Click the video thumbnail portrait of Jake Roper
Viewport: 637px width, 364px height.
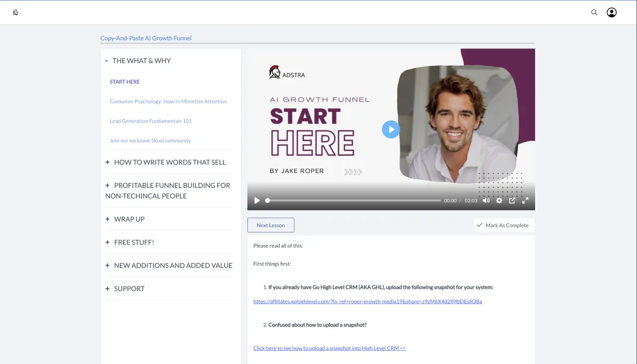[x=458, y=125]
